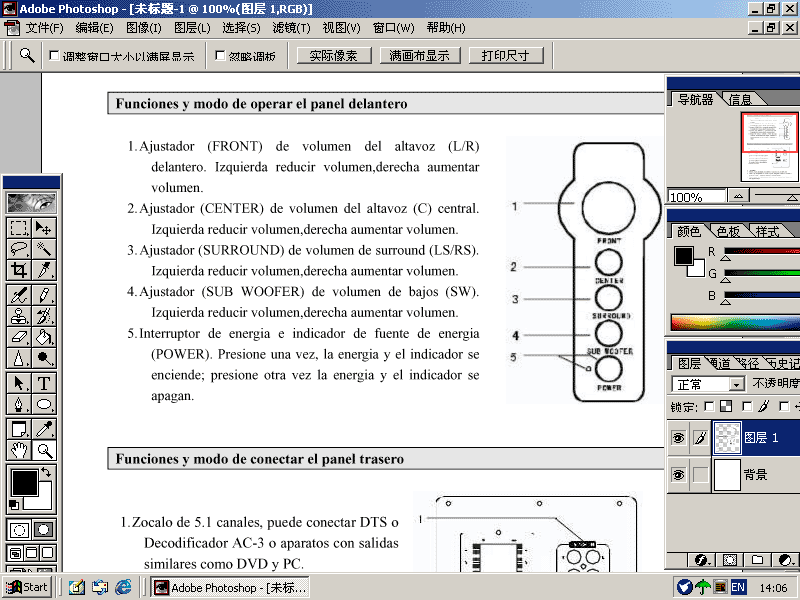800x600 pixels.
Task: Select the History Brush tool
Action: click(x=44, y=316)
